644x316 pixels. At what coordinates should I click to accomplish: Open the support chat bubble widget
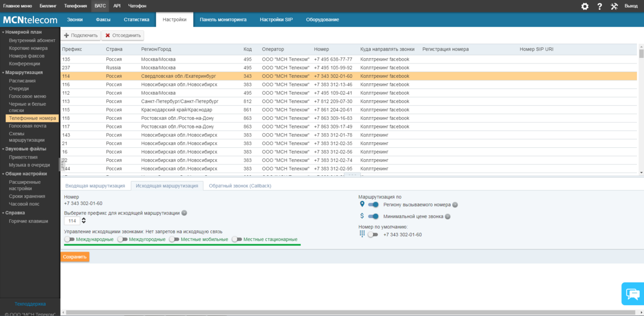(x=633, y=293)
